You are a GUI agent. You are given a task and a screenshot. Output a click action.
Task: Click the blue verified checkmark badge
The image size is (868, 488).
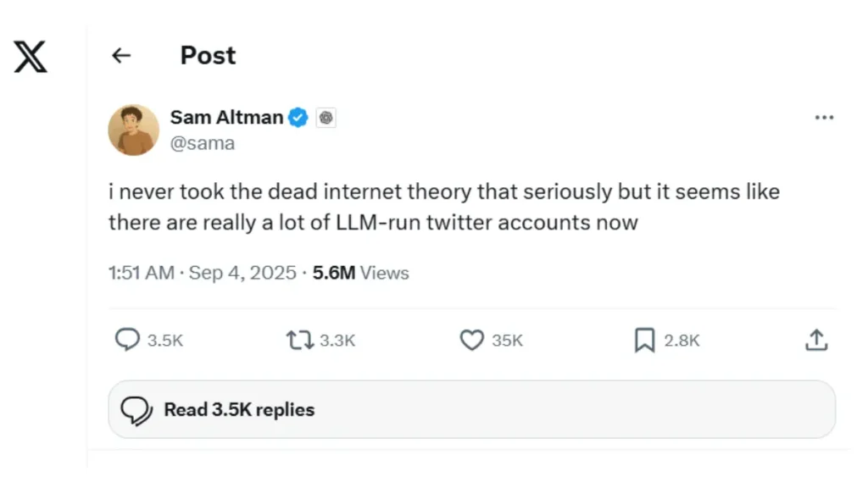(298, 118)
